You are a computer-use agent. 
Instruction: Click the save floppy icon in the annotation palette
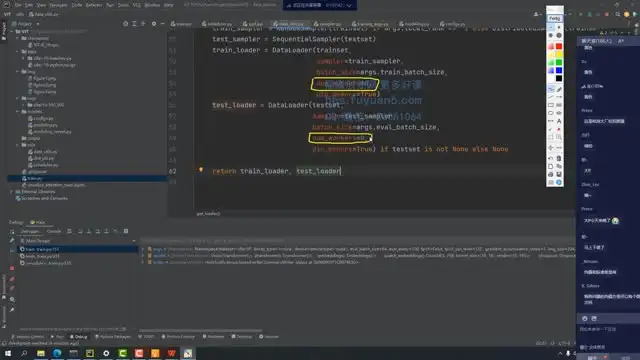click(x=559, y=174)
